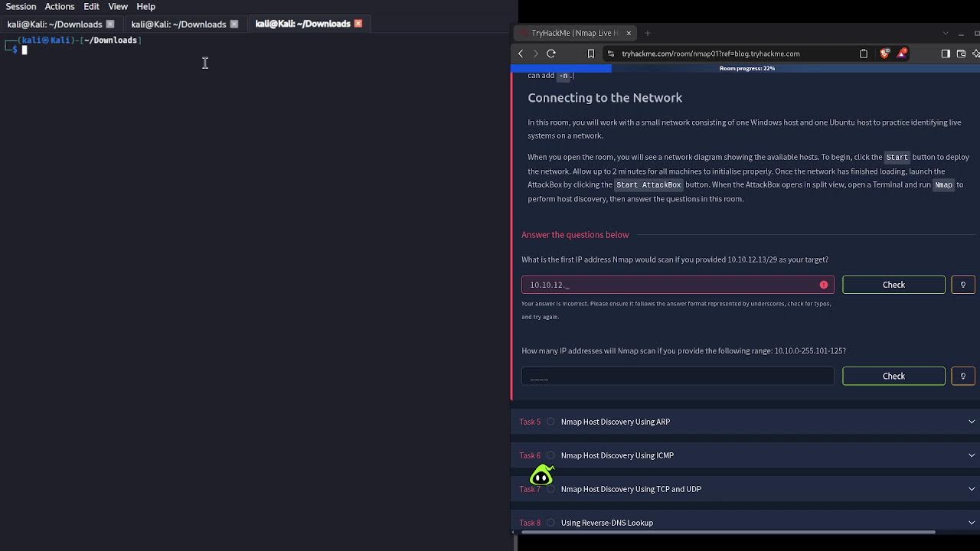This screenshot has height=551, width=980.
Task: Open site settings icon in address bar
Action: tap(610, 54)
